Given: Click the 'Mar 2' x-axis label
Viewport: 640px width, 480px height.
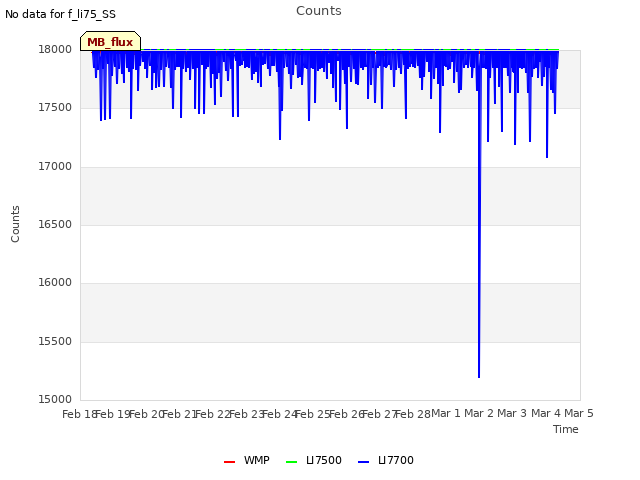Looking at the screenshot, I should coord(479,413).
